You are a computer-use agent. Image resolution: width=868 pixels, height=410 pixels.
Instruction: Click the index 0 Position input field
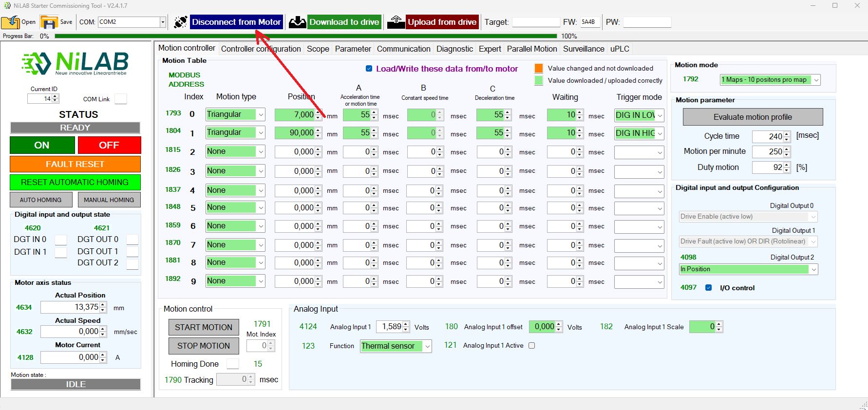point(295,115)
